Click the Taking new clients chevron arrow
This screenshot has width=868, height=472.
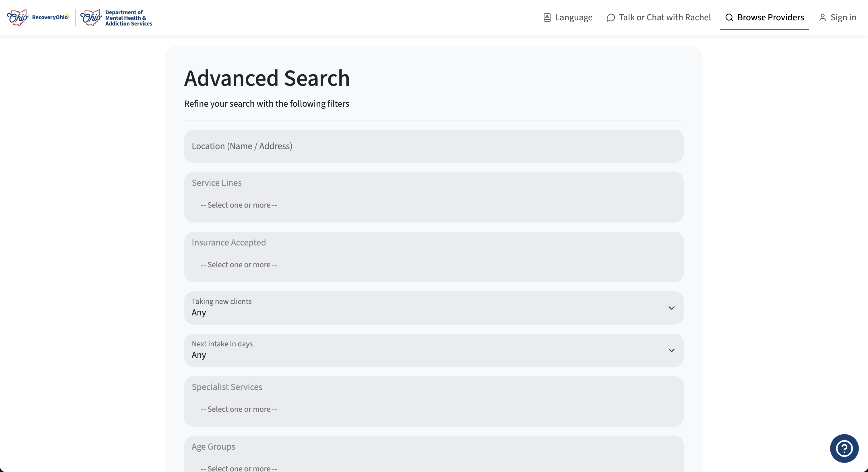[671, 308]
